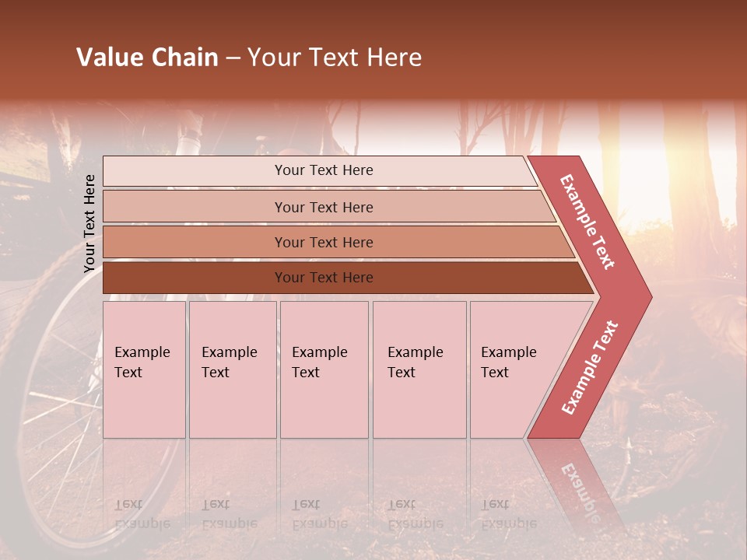The height and width of the screenshot is (560, 747).
Task: Click the first pink 'Example Text' box
Action: coord(145,369)
